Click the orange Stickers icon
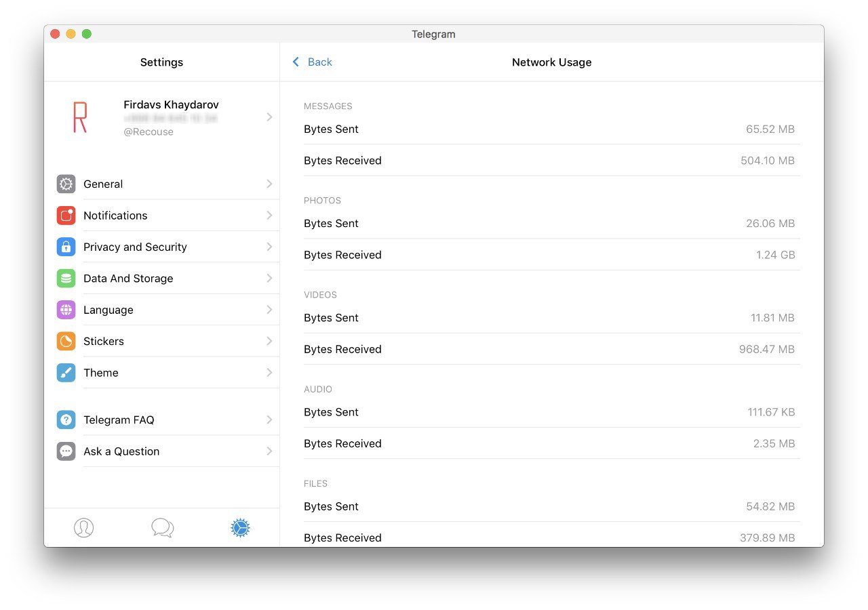Screen dimensions: 868x610 pyautogui.click(x=66, y=342)
